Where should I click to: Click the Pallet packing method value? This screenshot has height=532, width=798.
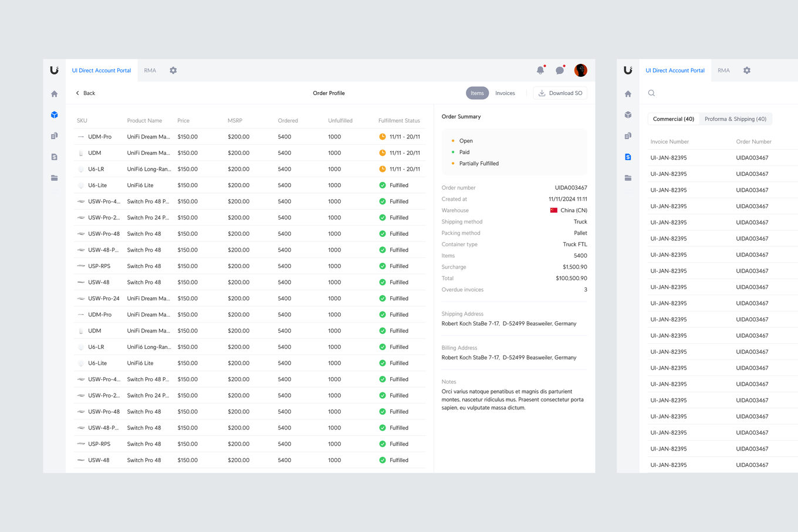(580, 233)
